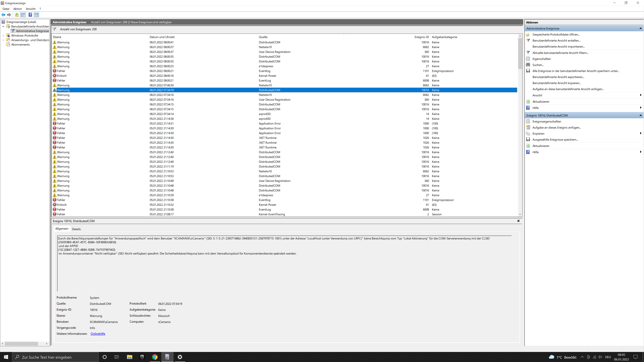Image resolution: width=644 pixels, height=362 pixels.
Task: Close the event preview pane with X
Action: (x=518, y=221)
